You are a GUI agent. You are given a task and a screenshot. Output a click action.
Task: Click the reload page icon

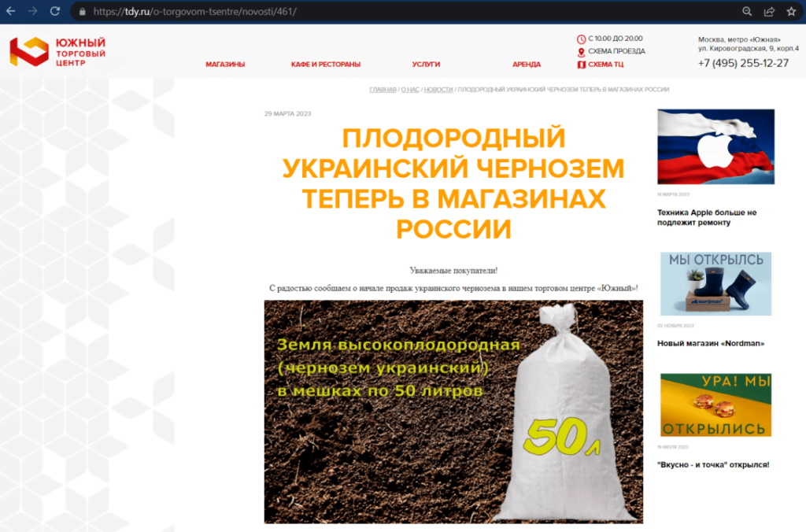(54, 11)
